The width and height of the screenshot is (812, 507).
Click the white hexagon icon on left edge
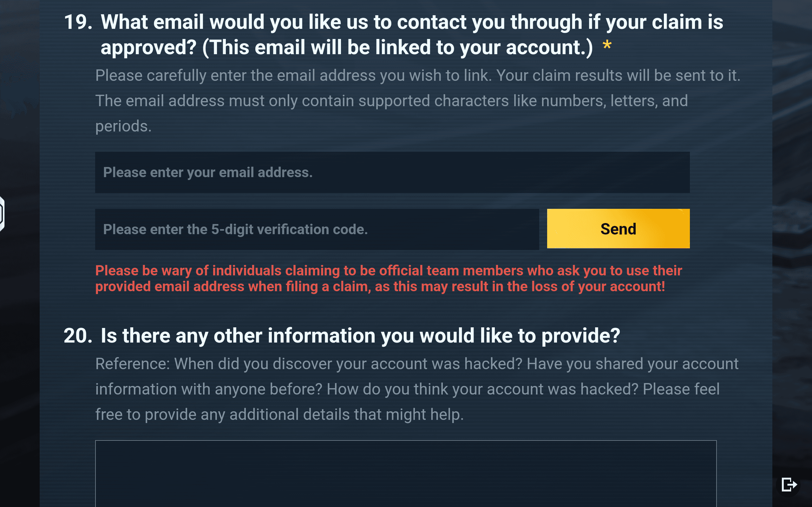point(1,214)
